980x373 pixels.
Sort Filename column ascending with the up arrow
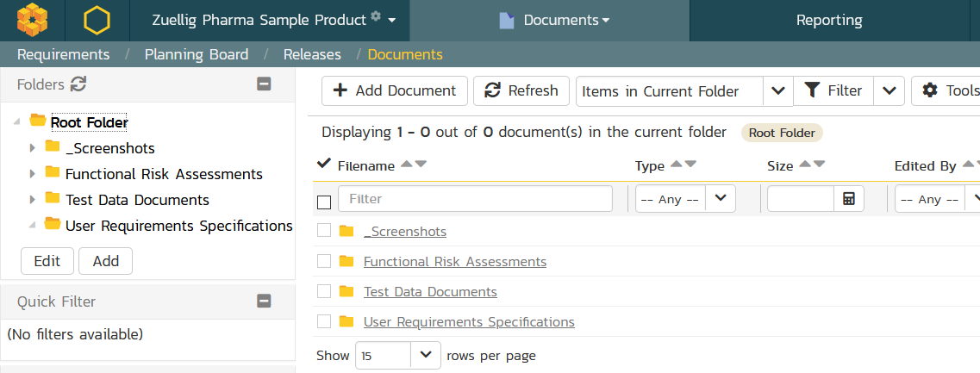408,165
